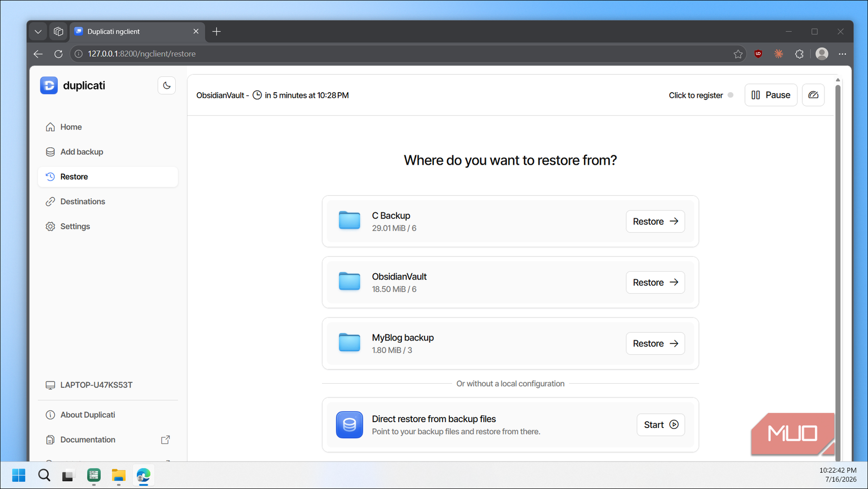The width and height of the screenshot is (868, 489).
Task: Open taskbar Search
Action: coord(44,475)
